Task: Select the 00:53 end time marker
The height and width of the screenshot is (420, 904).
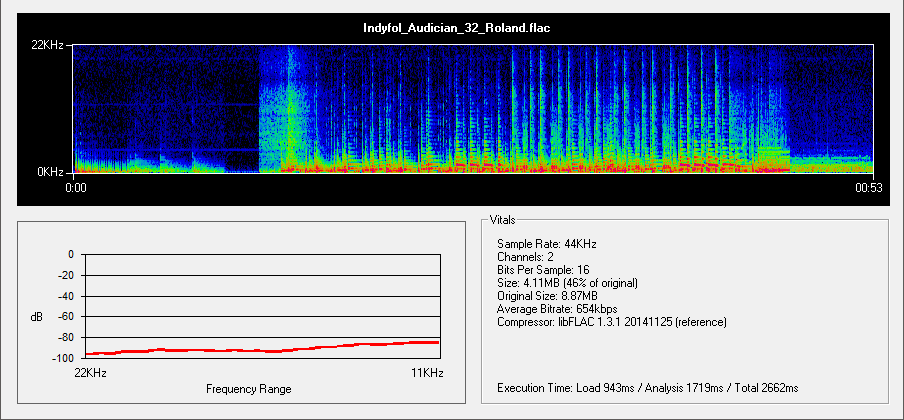Action: pos(867,187)
